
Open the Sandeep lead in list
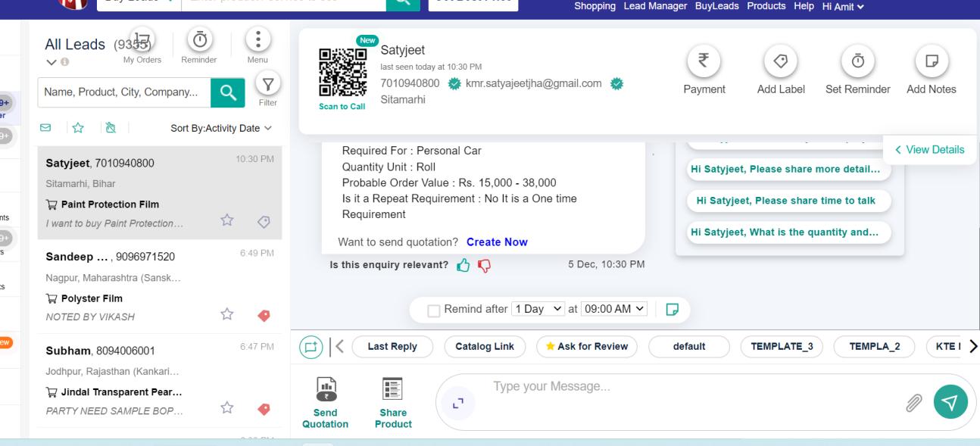pyautogui.click(x=160, y=287)
